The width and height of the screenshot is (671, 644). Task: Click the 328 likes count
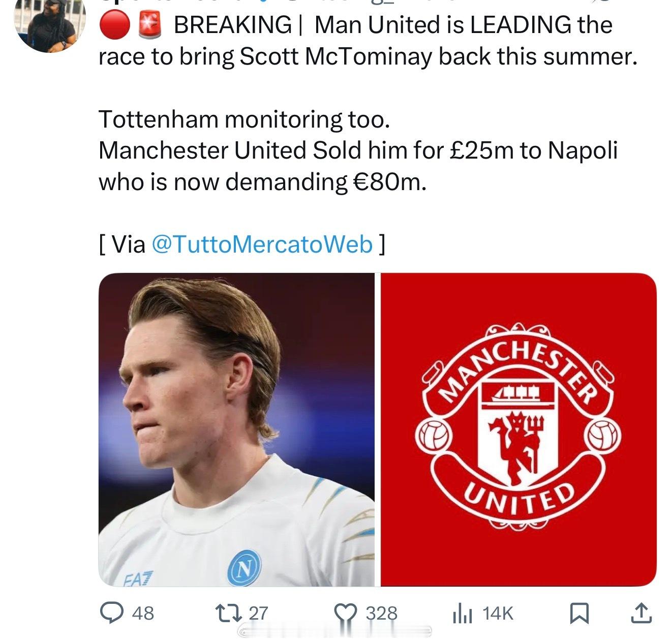pyautogui.click(x=381, y=614)
